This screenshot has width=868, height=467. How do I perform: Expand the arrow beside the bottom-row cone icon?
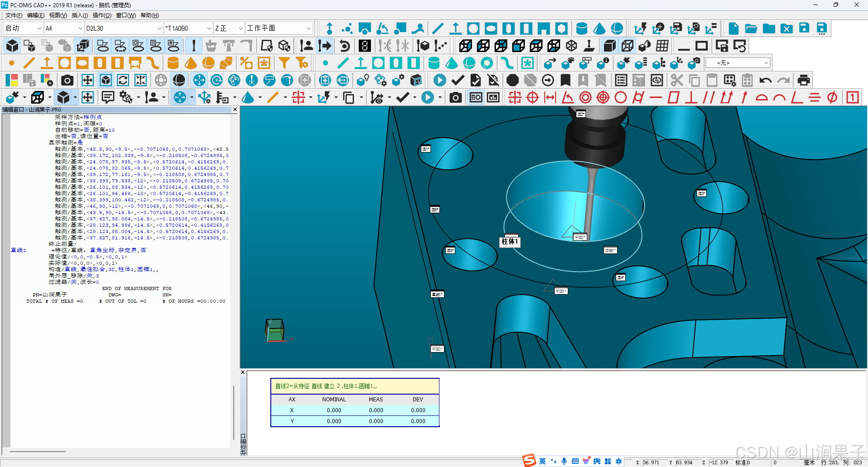(260, 97)
